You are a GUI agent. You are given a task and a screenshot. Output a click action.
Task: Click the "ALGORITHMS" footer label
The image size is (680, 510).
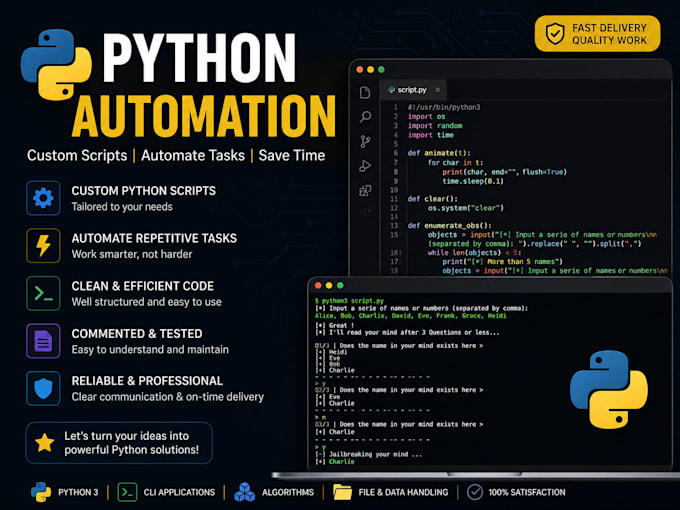click(x=288, y=492)
